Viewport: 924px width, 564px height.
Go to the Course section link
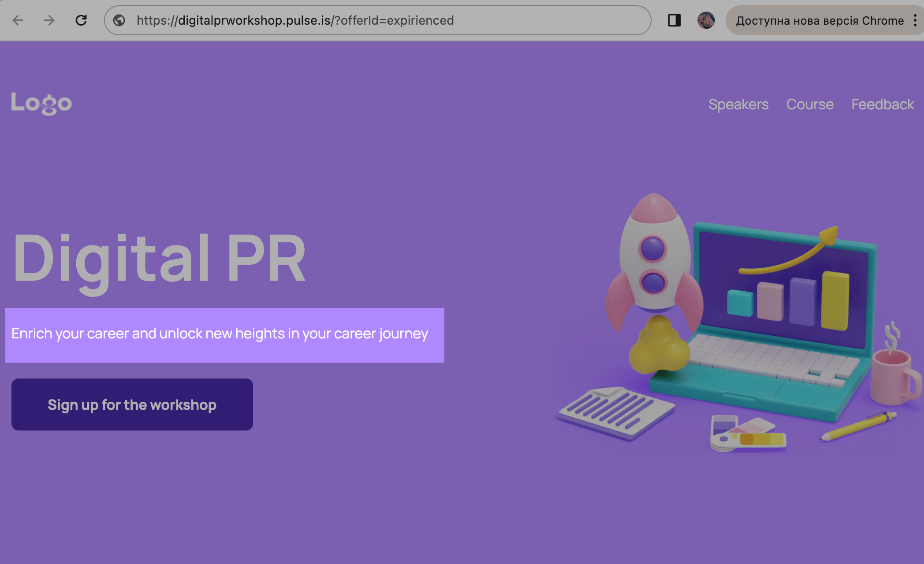pyautogui.click(x=810, y=104)
